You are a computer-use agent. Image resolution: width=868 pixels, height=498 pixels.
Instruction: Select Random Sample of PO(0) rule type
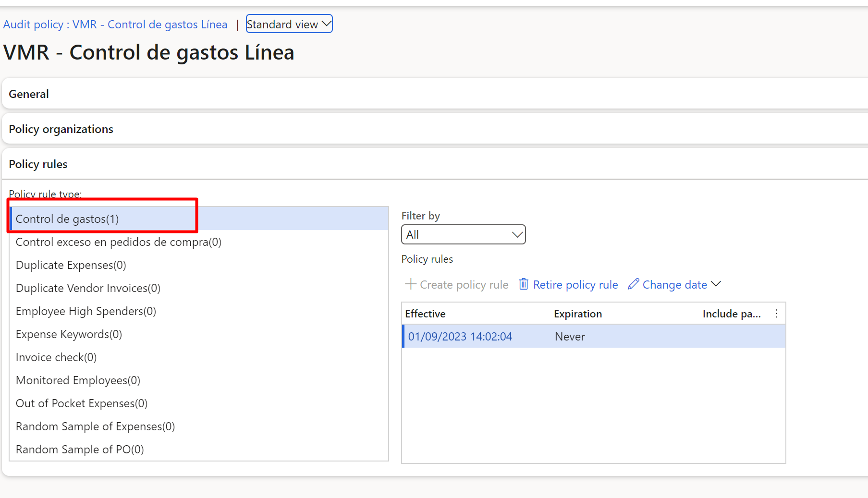point(199,449)
